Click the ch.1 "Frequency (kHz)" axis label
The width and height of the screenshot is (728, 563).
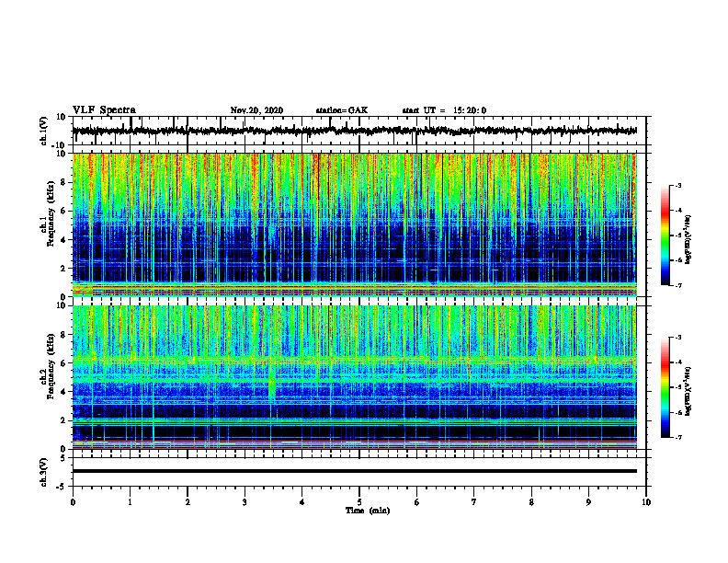[51, 213]
